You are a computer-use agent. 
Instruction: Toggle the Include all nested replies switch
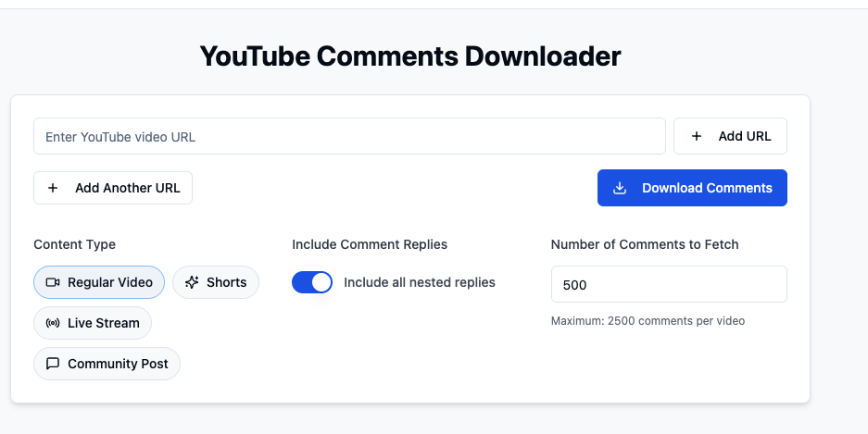click(x=312, y=282)
